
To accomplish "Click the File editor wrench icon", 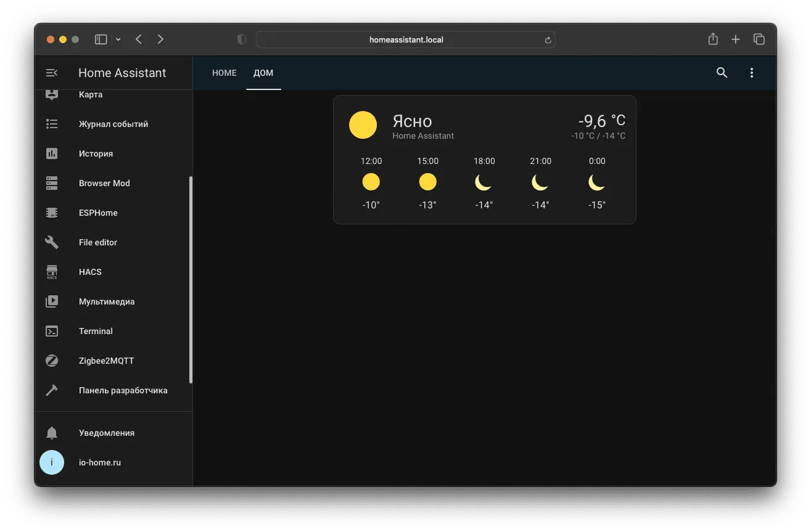I will (x=52, y=242).
